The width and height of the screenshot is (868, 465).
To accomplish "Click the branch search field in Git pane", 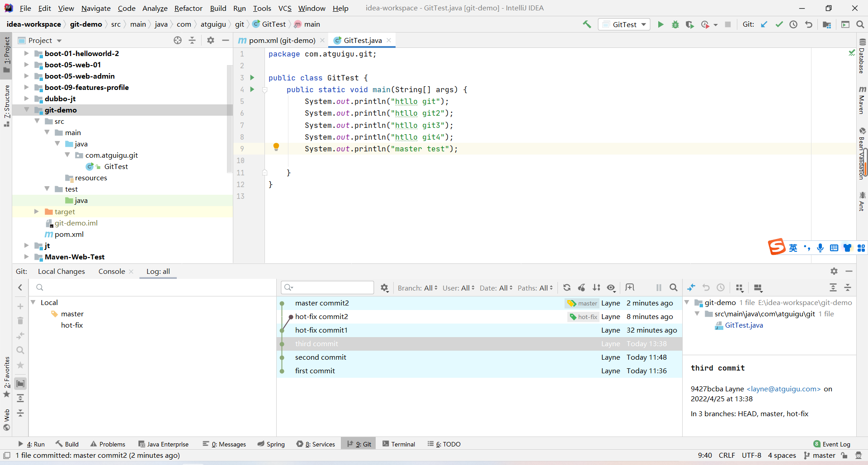I will click(154, 287).
